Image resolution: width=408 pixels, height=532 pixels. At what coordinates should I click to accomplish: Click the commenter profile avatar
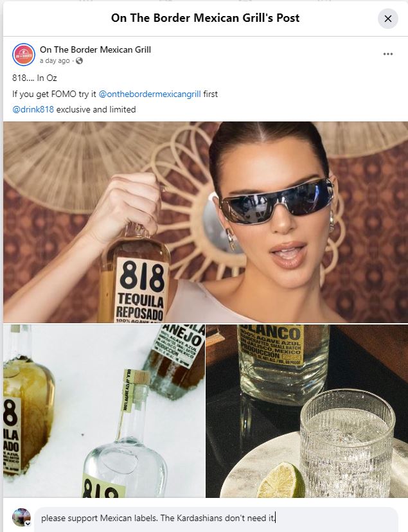click(x=21, y=517)
